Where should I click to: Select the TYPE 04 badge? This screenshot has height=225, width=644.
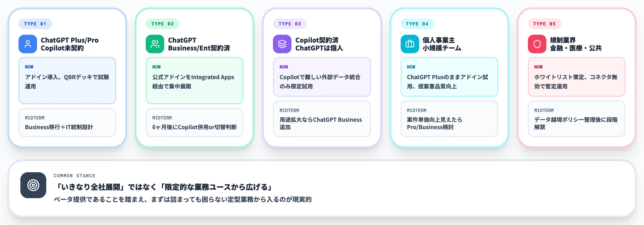pos(417,24)
